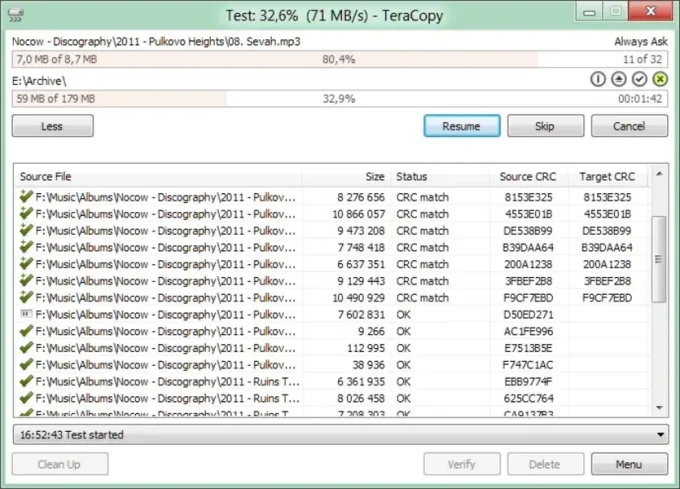Viewport: 680px width, 489px height.
Task: Click the file list vertical scrollbar
Action: tap(659, 260)
